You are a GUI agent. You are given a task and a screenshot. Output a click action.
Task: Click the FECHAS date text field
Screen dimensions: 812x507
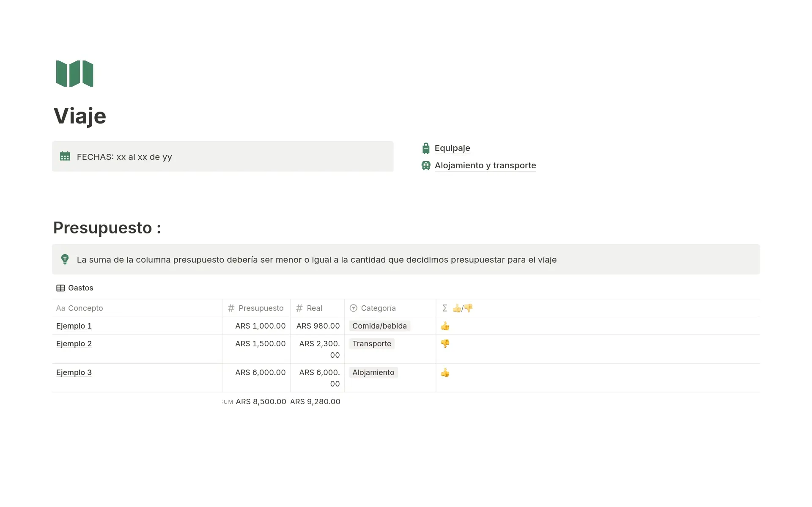[x=124, y=157]
